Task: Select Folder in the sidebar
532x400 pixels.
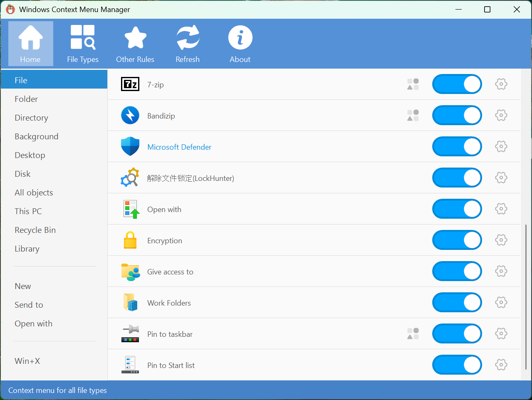Action: pos(54,99)
